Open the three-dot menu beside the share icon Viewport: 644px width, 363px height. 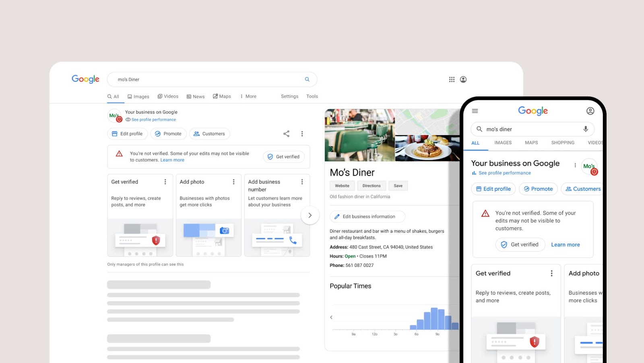tap(302, 133)
